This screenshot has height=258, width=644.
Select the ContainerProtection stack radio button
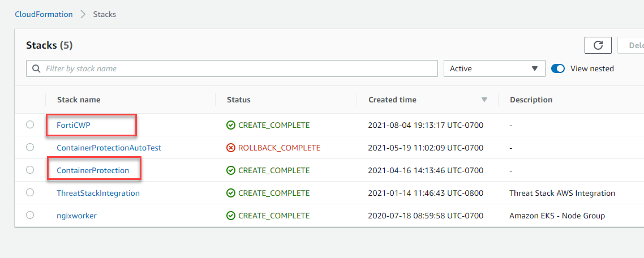pos(30,170)
